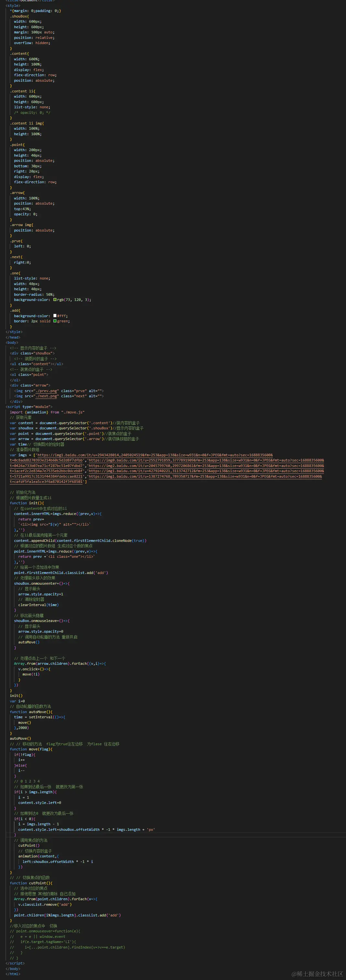Click the ".next{" selector line
The image size is (346, 980).
point(16,257)
